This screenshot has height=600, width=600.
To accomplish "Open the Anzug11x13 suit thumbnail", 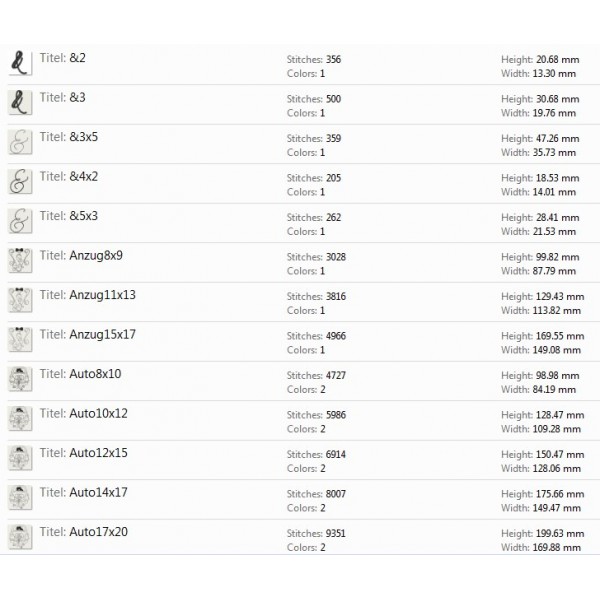I will tap(19, 300).
